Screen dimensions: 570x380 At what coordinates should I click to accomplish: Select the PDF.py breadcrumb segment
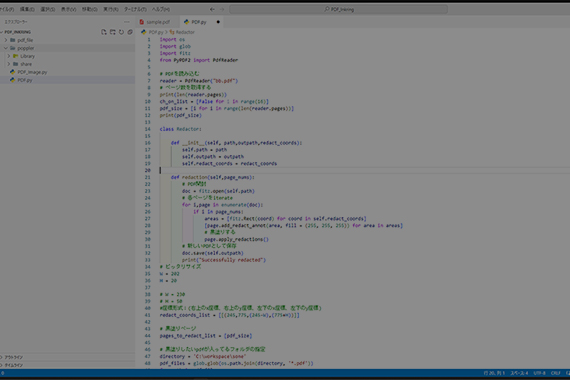pyautogui.click(x=156, y=32)
